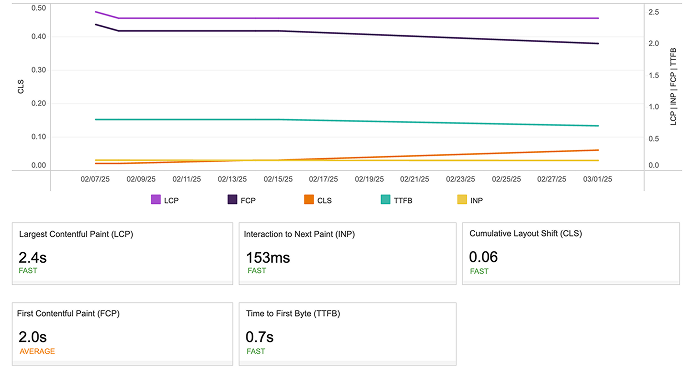
Task: Click the yellow INP legend swatch
Action: click(462, 200)
